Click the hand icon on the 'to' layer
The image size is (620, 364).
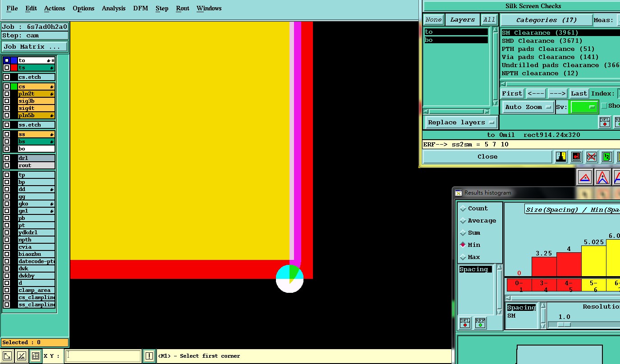49,60
